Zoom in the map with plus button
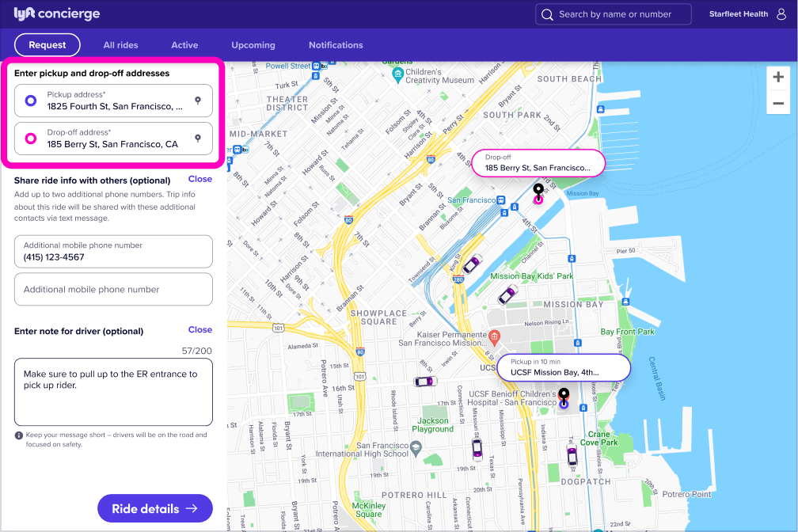798x532 pixels. click(x=778, y=78)
